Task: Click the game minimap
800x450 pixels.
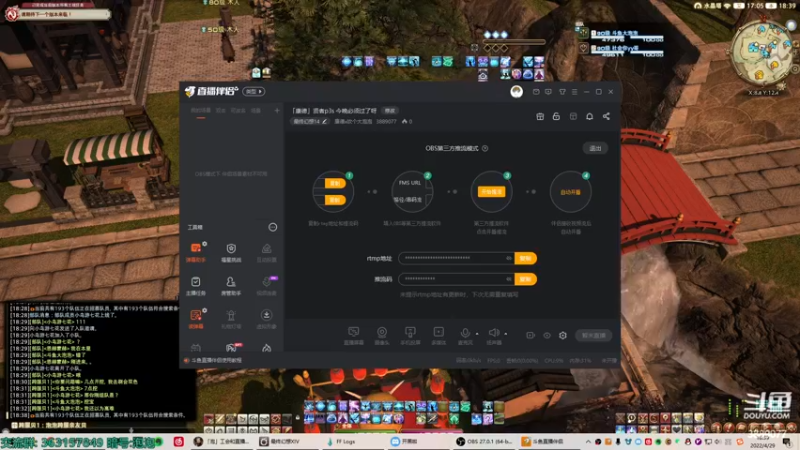Action: 762,55
